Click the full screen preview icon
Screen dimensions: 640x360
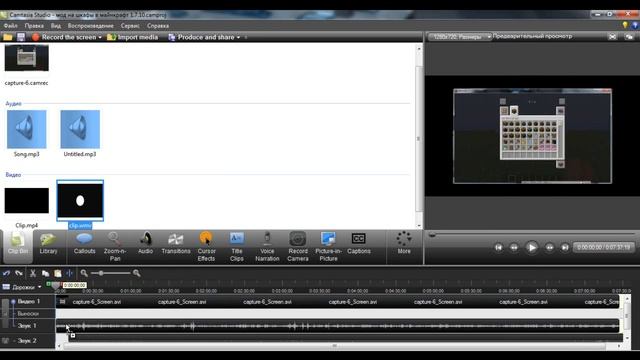(612, 37)
